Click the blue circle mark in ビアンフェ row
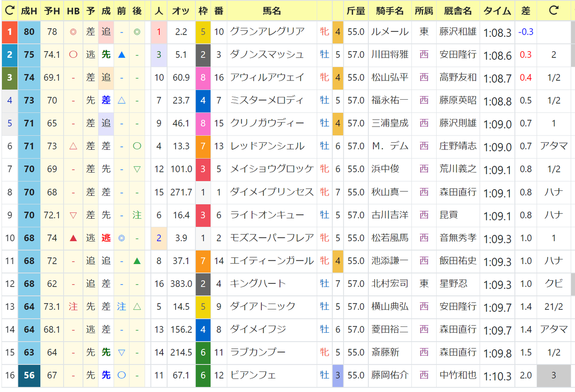This screenshot has height=392, width=575. tap(121, 375)
